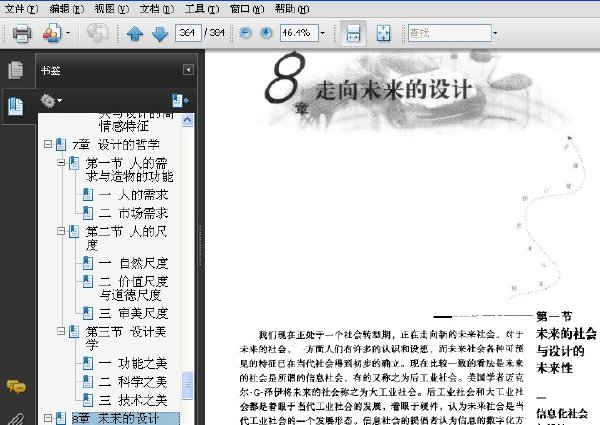Viewport: 600px width, 425px height.
Task: Click bookmark icon beside 一 功能之美
Action: [88, 363]
